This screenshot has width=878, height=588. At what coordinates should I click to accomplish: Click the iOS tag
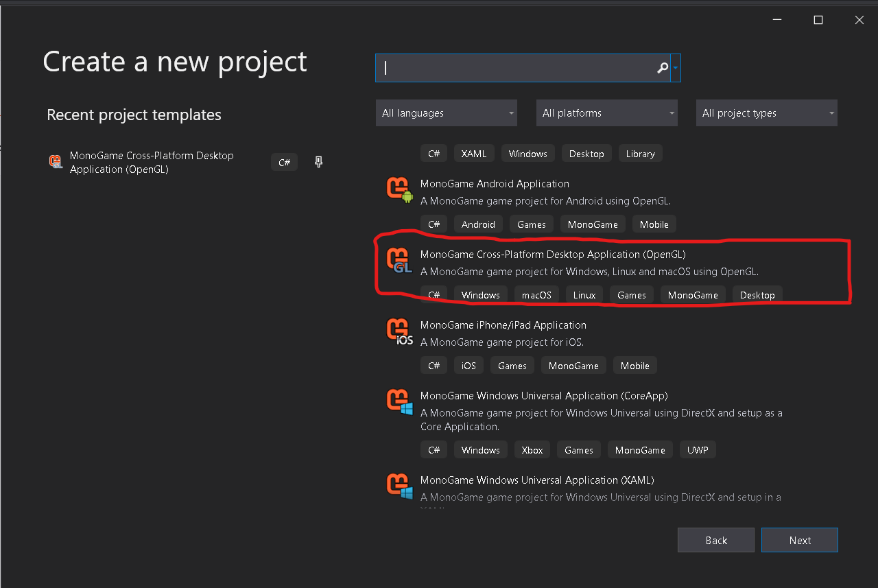coord(468,366)
